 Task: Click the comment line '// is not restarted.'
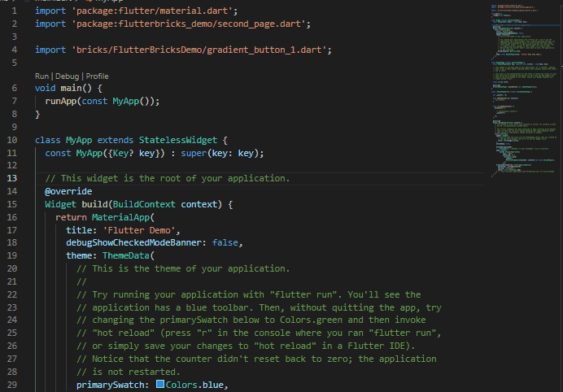point(129,372)
